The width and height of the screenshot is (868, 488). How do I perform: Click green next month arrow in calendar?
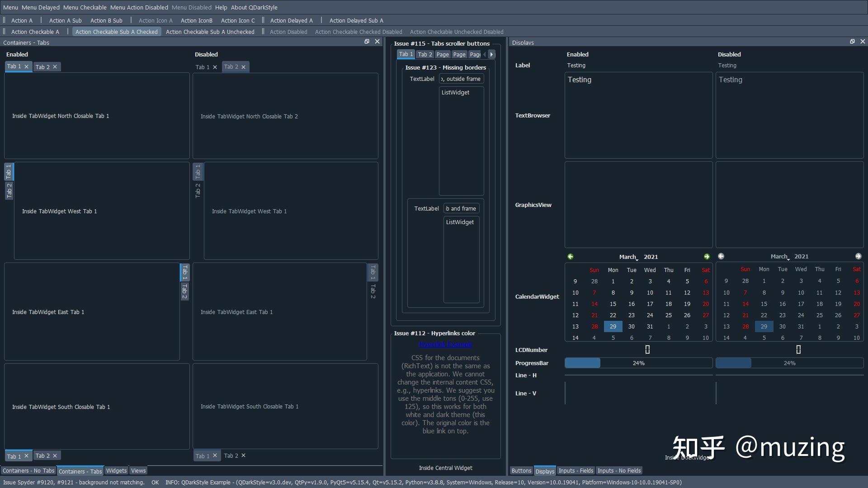(x=707, y=257)
